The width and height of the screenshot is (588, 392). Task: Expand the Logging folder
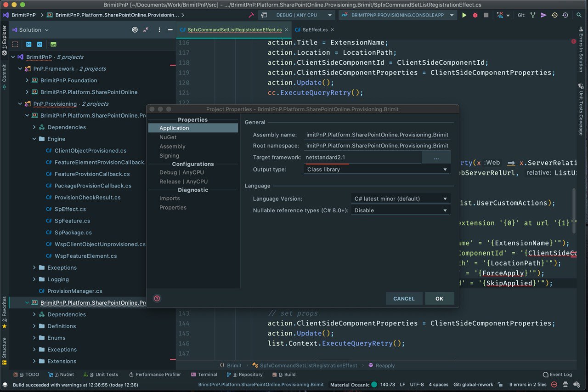(34, 279)
